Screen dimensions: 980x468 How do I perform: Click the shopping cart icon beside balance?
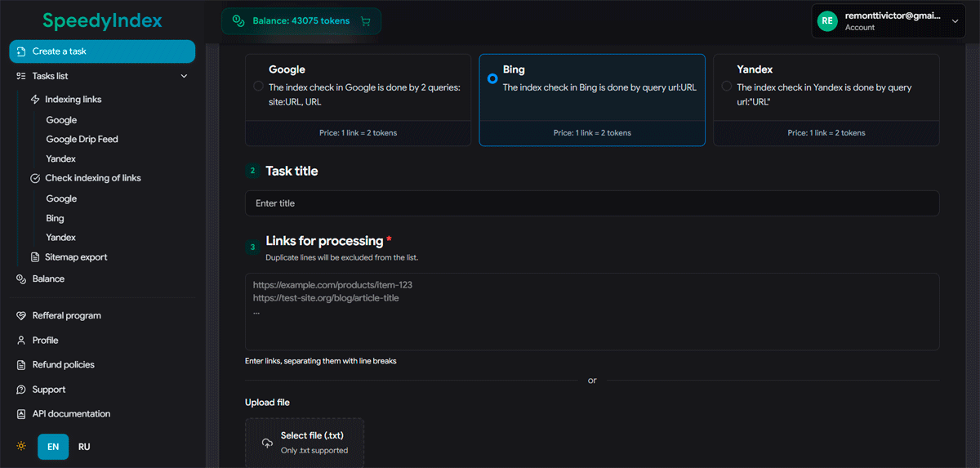pyautogui.click(x=365, y=21)
